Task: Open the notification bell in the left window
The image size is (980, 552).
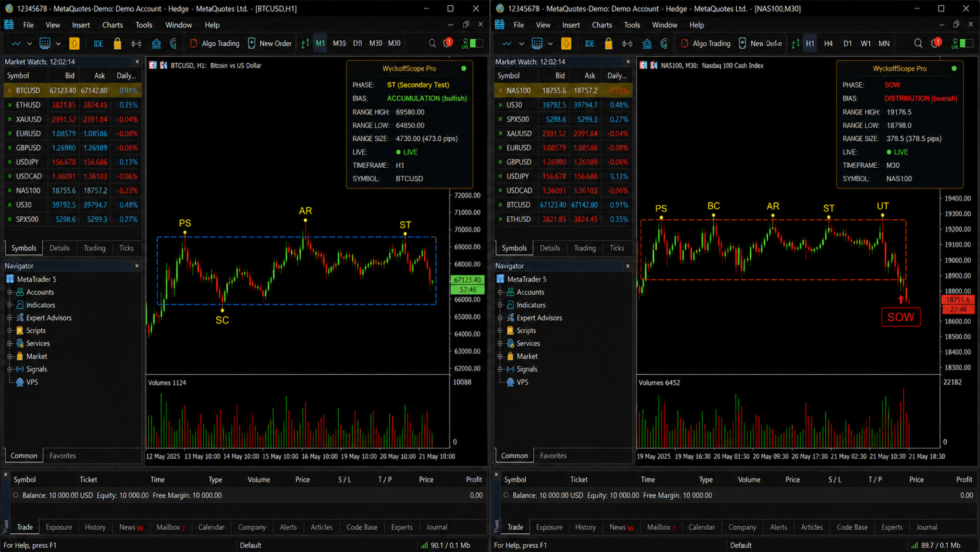Action: point(448,43)
